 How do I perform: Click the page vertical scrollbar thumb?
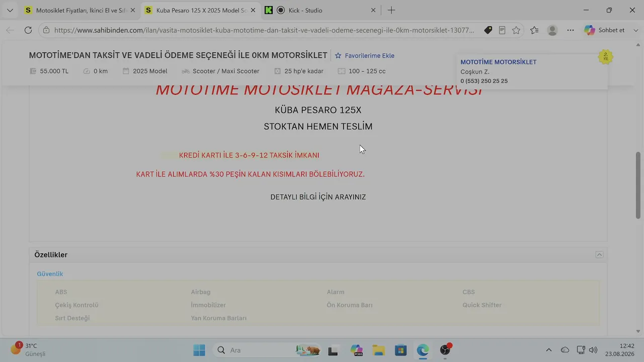tap(638, 185)
